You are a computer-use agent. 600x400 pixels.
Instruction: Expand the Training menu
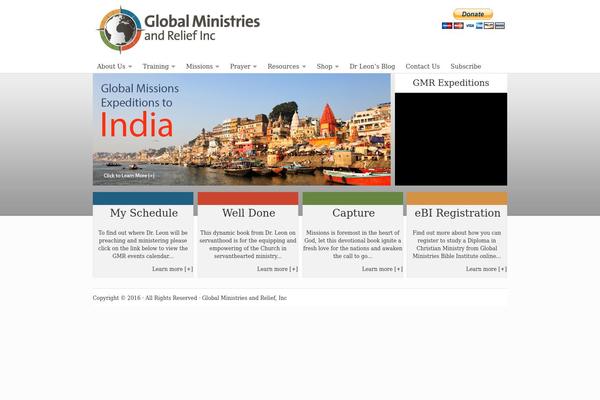tap(159, 66)
